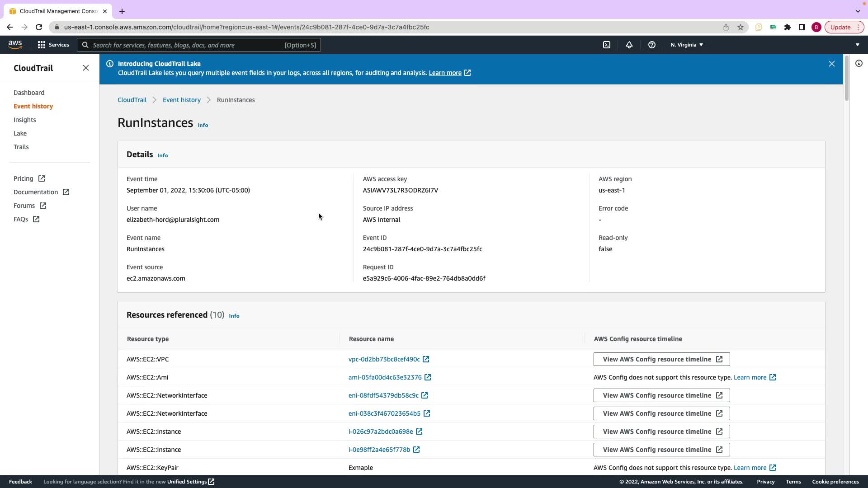Image resolution: width=868 pixels, height=488 pixels.
Task: Open the page info panel icon
Action: tap(859, 63)
